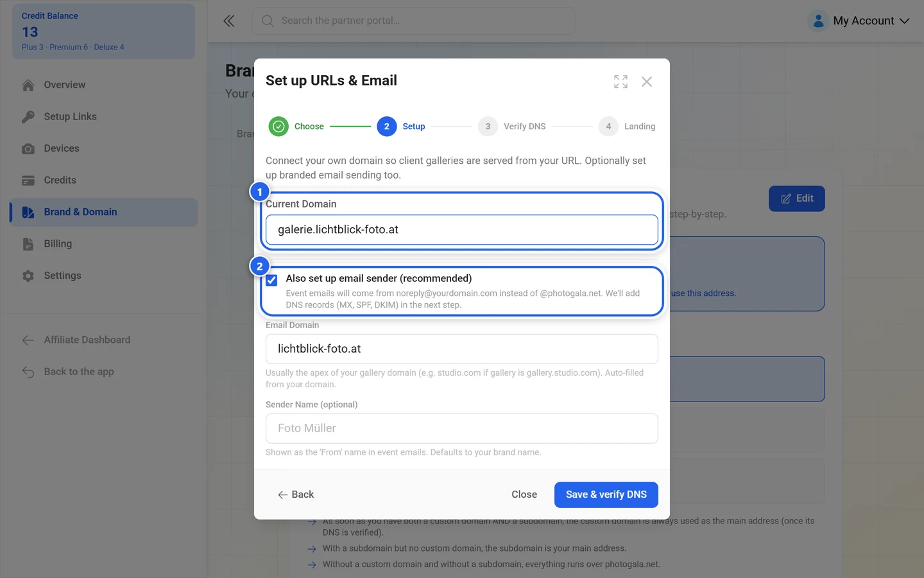Click the Devices camera icon
The width and height of the screenshot is (924, 578).
point(28,148)
